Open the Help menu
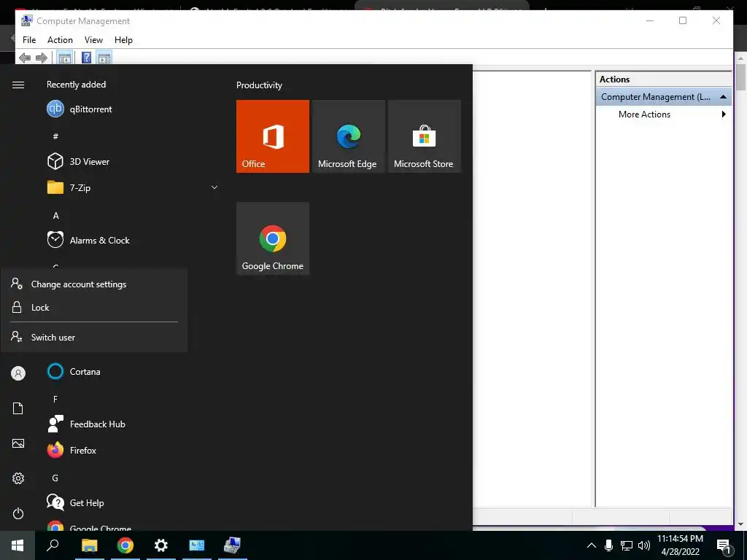Image resolution: width=747 pixels, height=560 pixels. point(123,40)
